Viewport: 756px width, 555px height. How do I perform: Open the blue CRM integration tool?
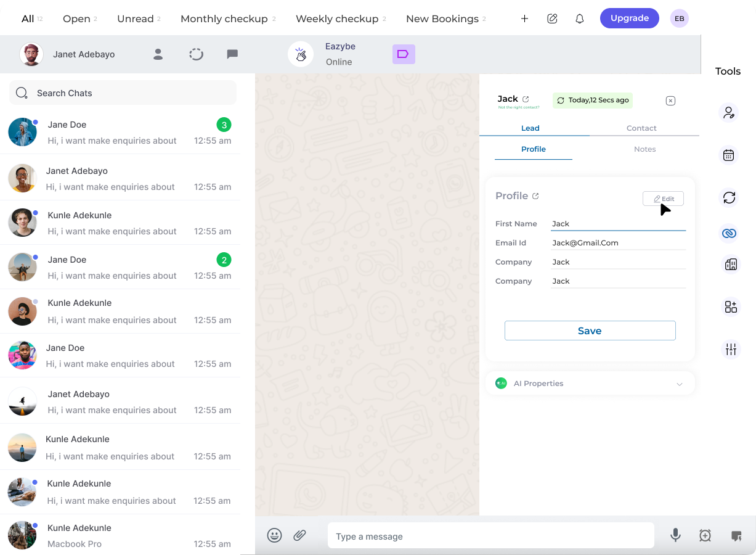coord(729,233)
